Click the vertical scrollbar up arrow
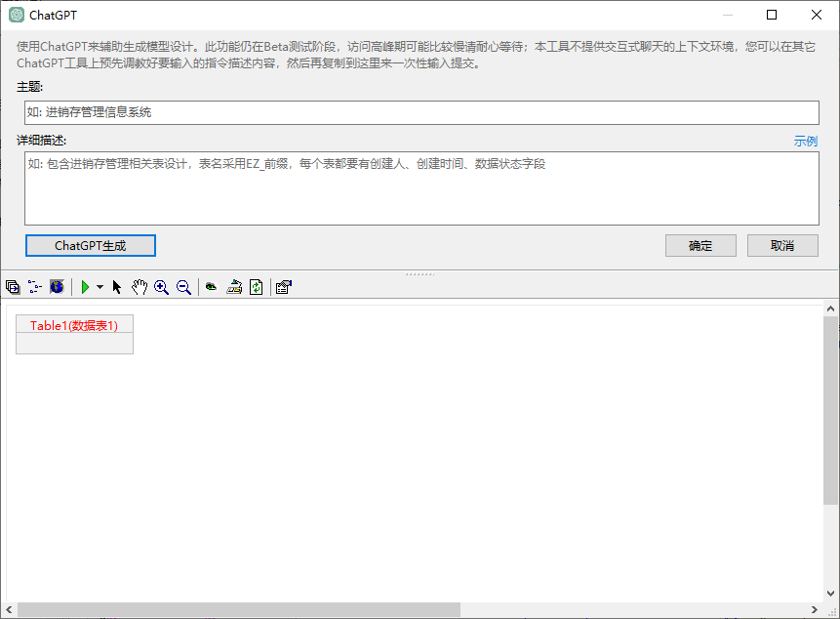Viewport: 840px width, 619px height. (830, 309)
